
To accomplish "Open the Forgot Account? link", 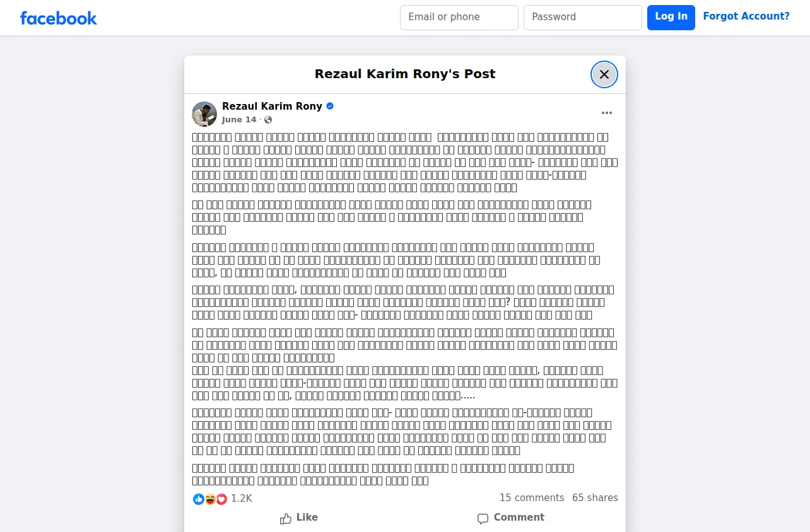I will pos(746,16).
